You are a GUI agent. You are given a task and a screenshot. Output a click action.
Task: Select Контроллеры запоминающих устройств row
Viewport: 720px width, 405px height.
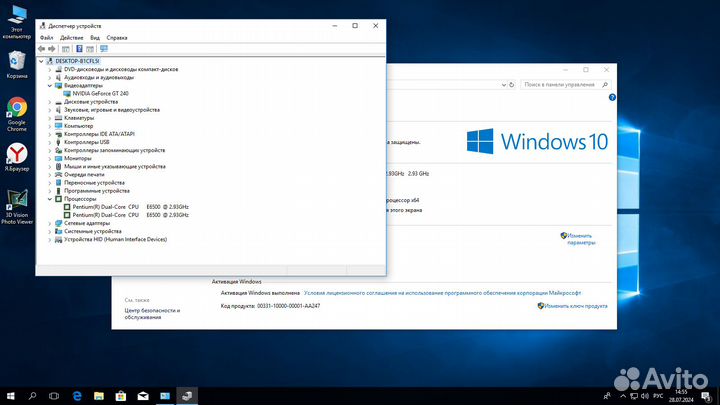coord(114,150)
